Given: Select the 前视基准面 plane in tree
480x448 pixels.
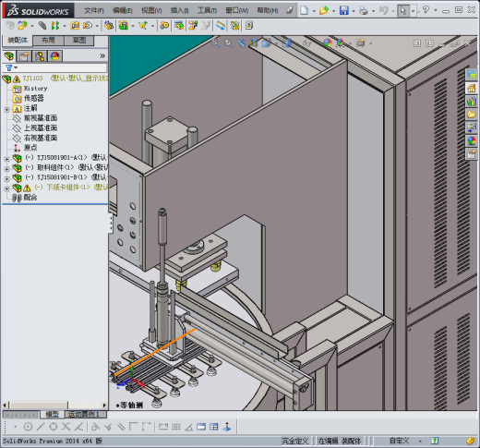Looking at the screenshot, I should (x=41, y=118).
